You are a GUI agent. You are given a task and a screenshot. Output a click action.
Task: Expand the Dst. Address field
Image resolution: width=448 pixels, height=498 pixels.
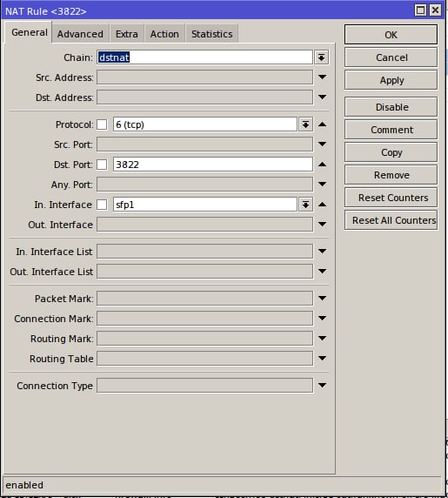322,98
